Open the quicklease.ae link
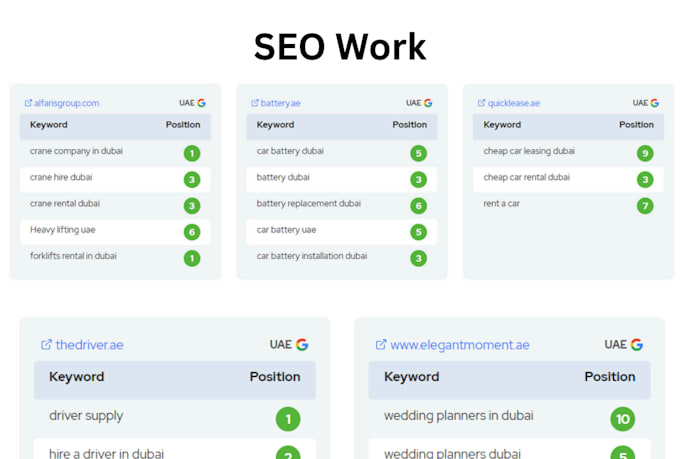 click(x=513, y=103)
